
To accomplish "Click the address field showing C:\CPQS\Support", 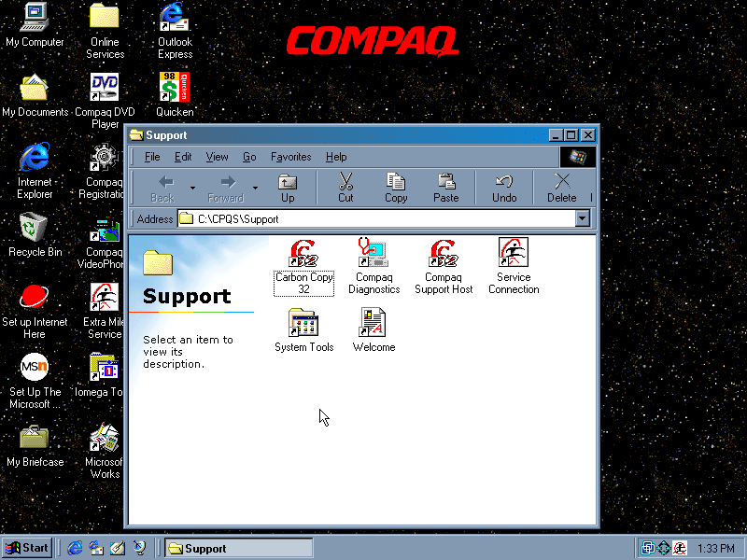I will [x=376, y=219].
